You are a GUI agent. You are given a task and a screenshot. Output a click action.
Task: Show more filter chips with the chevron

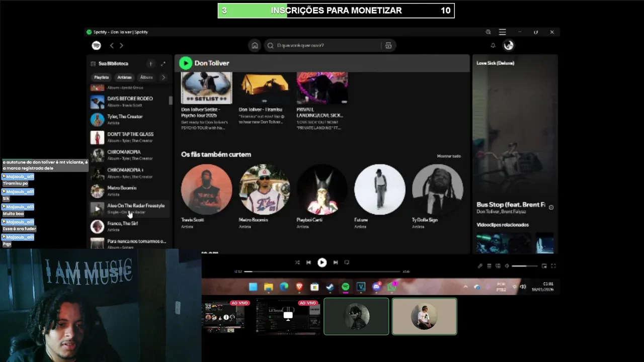pyautogui.click(x=163, y=77)
